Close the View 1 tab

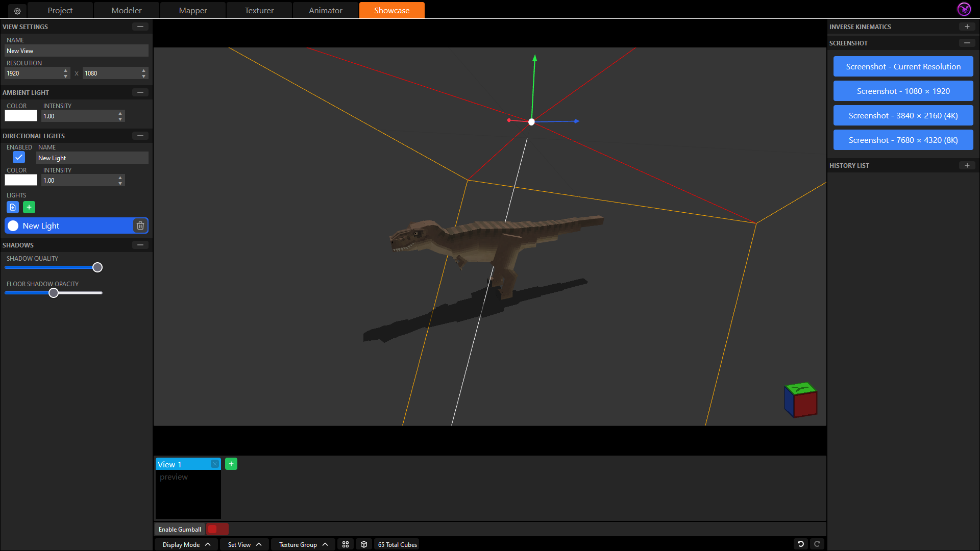215,464
